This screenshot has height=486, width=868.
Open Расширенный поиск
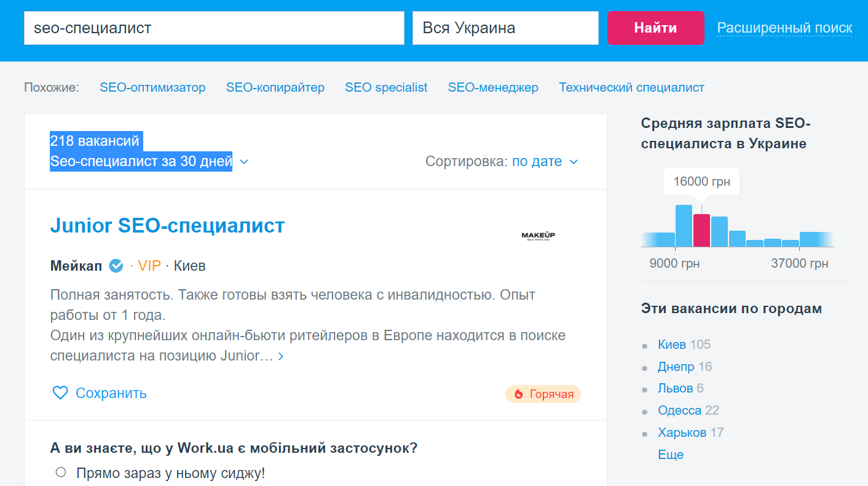[784, 28]
